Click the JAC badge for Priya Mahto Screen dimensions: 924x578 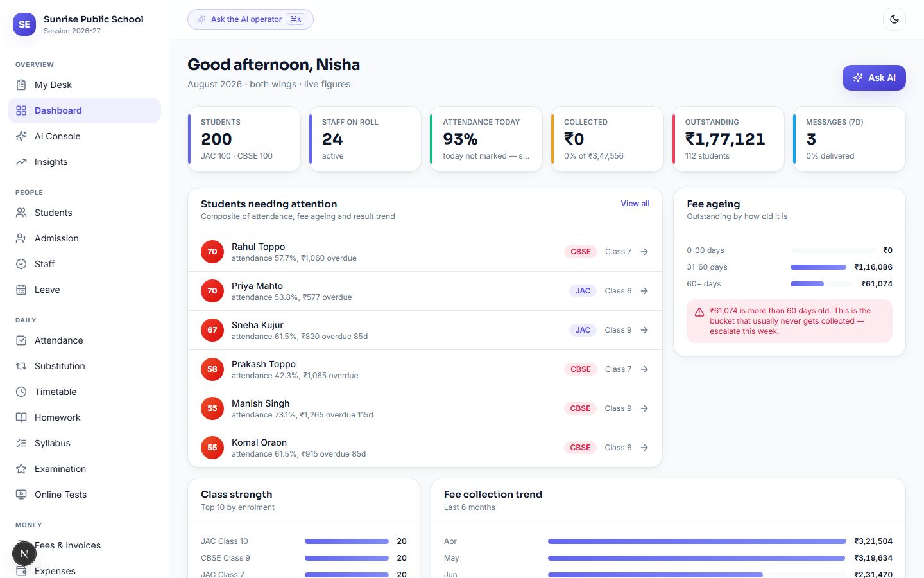click(x=583, y=291)
